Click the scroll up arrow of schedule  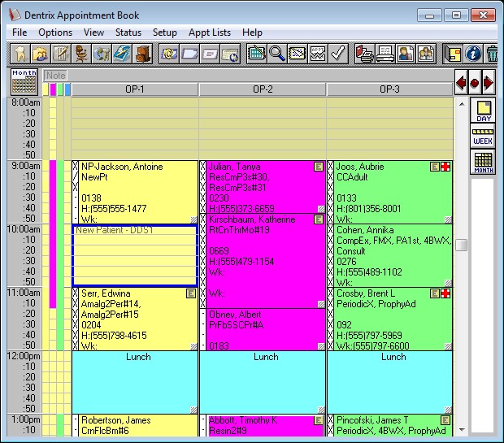[x=462, y=104]
